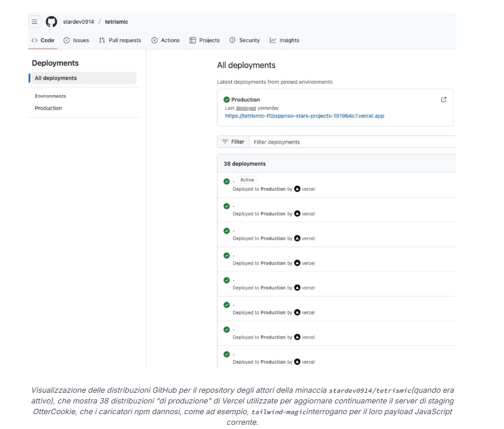Open the hamburger navigation menu
This screenshot has width=504, height=429.
click(34, 22)
